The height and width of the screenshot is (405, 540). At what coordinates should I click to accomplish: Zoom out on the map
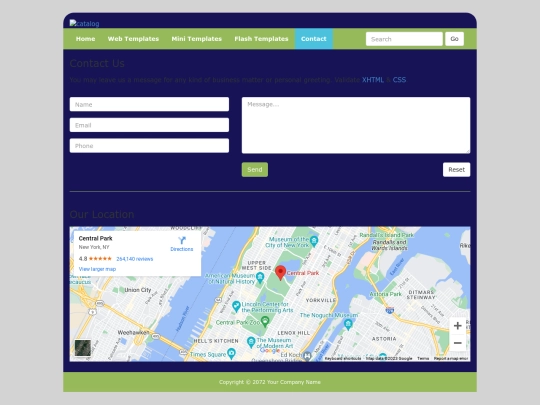pyautogui.click(x=458, y=343)
